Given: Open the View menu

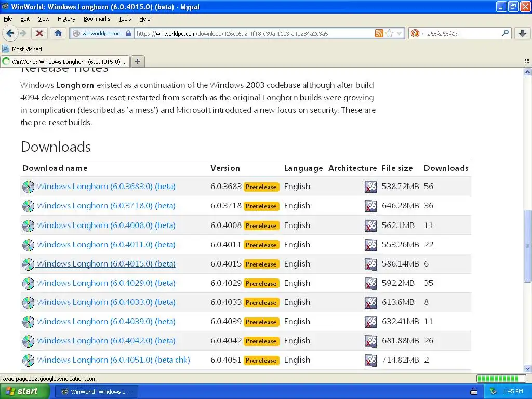Looking at the screenshot, I should [x=44, y=19].
